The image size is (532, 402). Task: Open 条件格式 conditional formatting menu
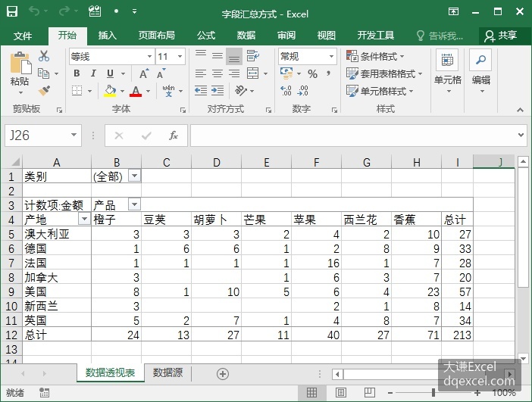coord(375,56)
